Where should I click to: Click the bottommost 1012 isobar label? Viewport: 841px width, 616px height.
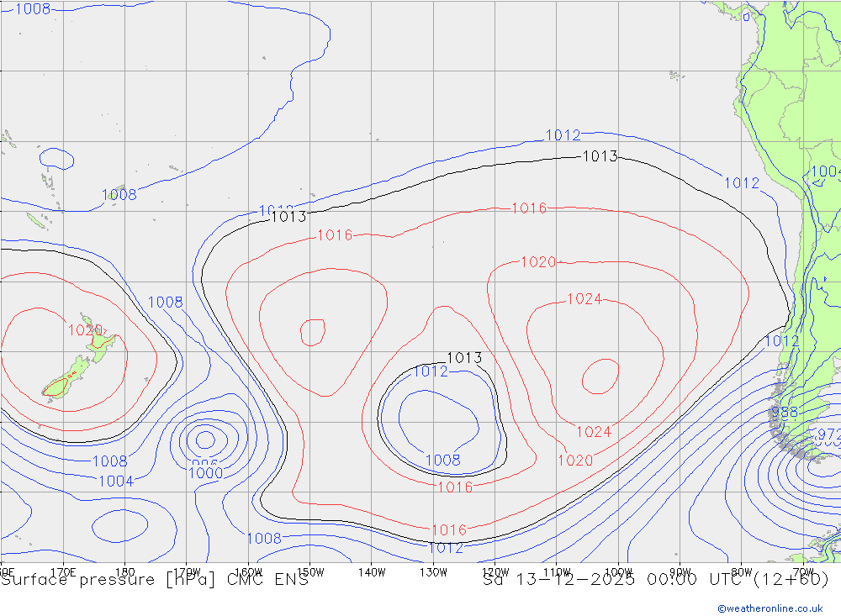point(446,547)
